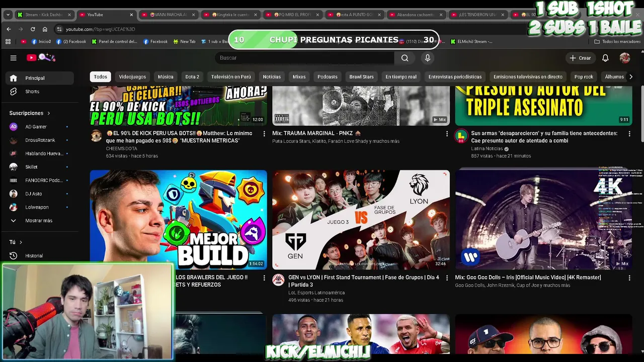Open Hablando Hueva channel subscription
This screenshot has width=644, height=362.
(40, 153)
